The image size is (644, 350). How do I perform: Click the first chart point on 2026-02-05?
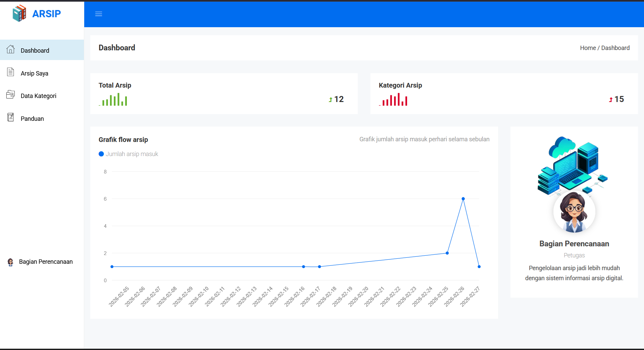pyautogui.click(x=112, y=267)
